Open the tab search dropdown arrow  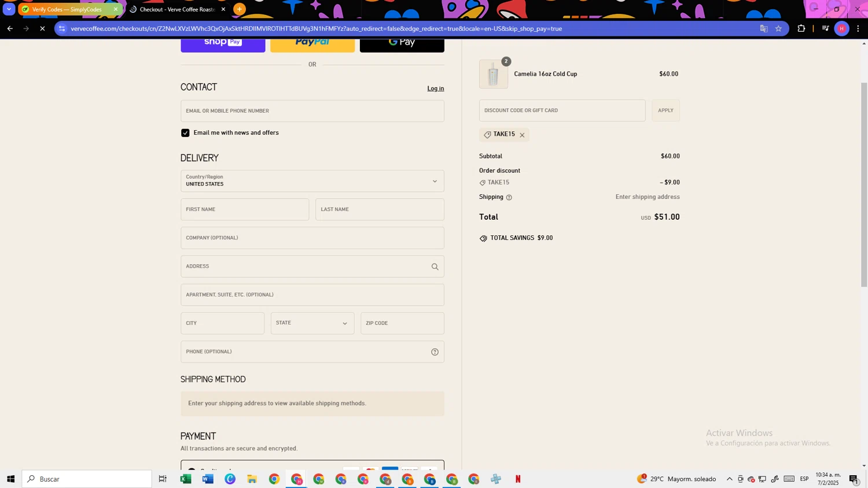coord(9,9)
